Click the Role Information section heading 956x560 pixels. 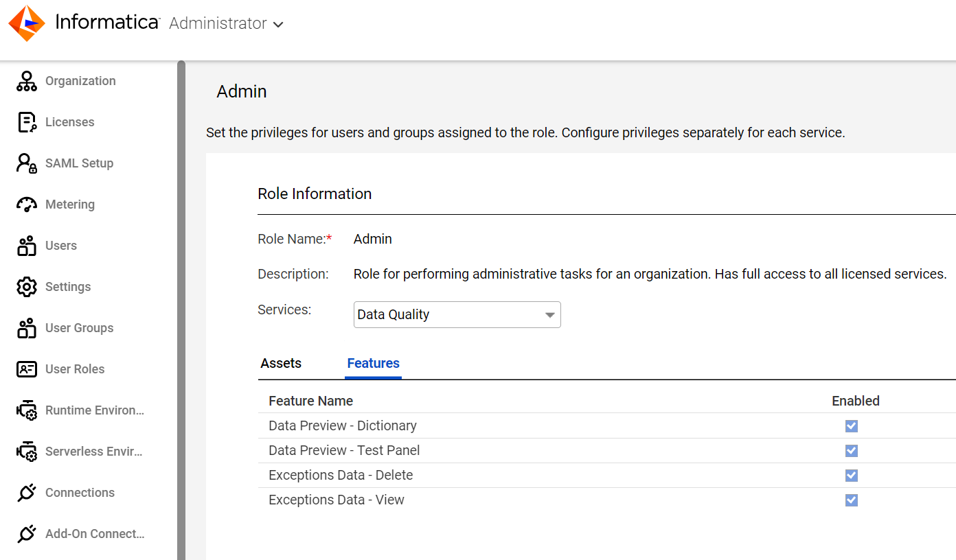(315, 194)
